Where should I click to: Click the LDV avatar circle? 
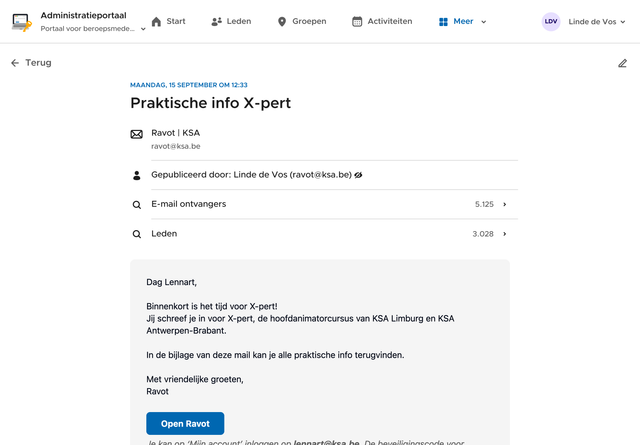click(x=551, y=21)
